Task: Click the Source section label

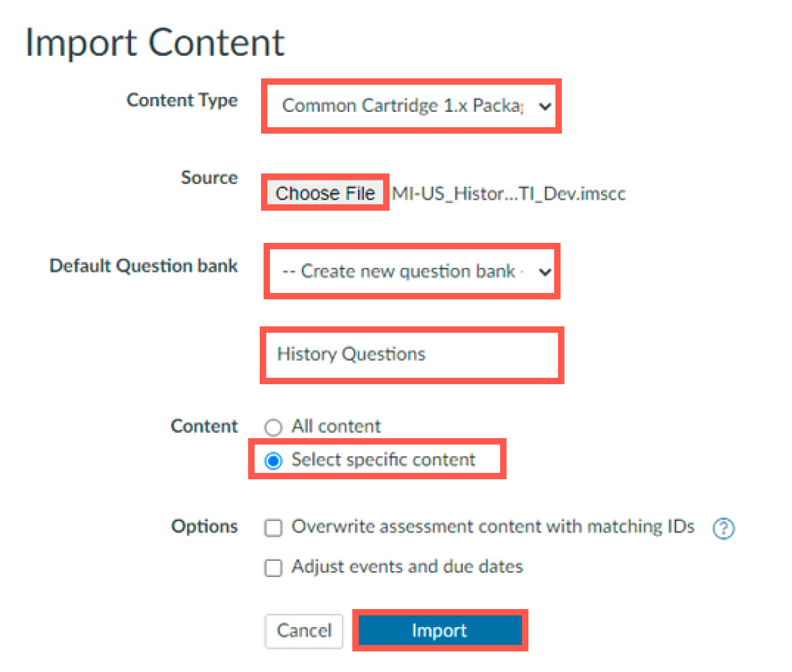Action: [x=209, y=178]
